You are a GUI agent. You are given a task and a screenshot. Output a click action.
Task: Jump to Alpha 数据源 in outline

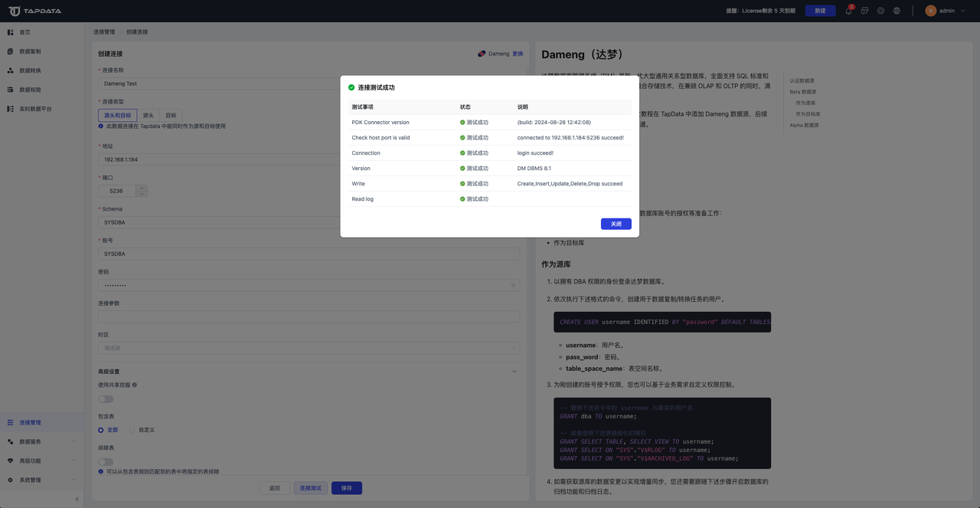click(x=805, y=125)
